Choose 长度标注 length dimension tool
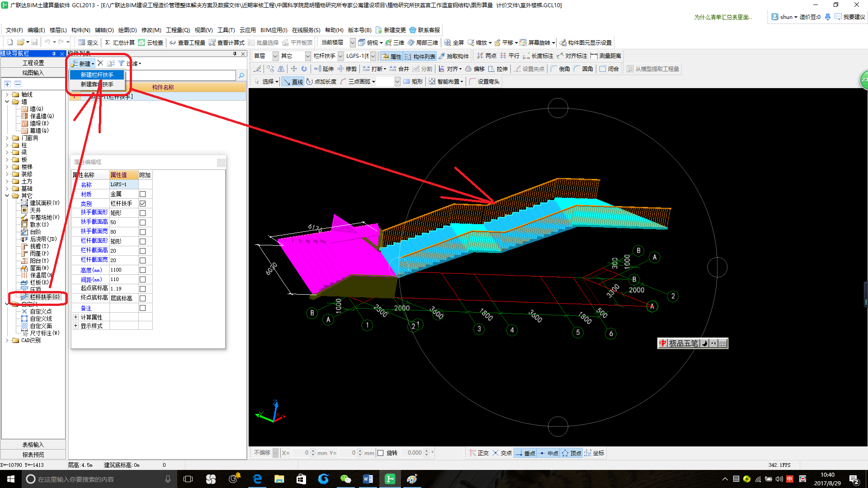The width and height of the screenshot is (868, 488). pyautogui.click(x=538, y=56)
